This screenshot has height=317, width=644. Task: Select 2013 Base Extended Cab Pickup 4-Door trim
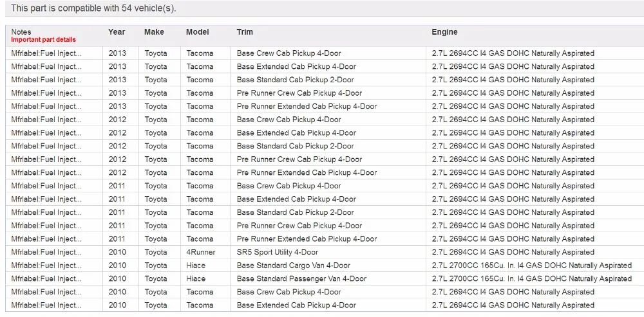pos(296,66)
